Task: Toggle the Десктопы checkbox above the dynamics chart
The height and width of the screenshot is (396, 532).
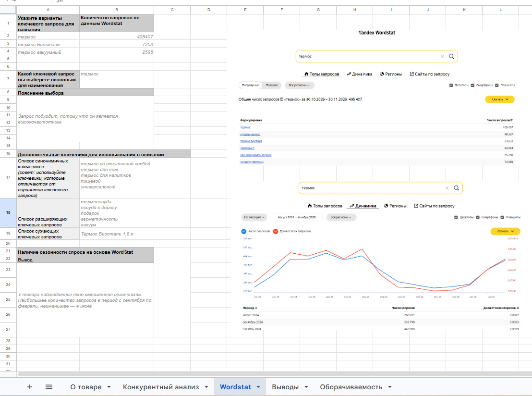Action: [456, 217]
